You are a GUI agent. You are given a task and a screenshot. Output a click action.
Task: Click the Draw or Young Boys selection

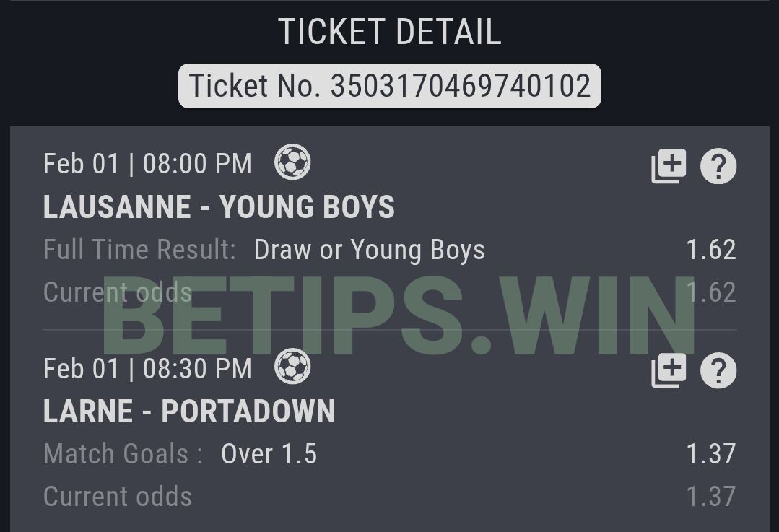tap(370, 249)
